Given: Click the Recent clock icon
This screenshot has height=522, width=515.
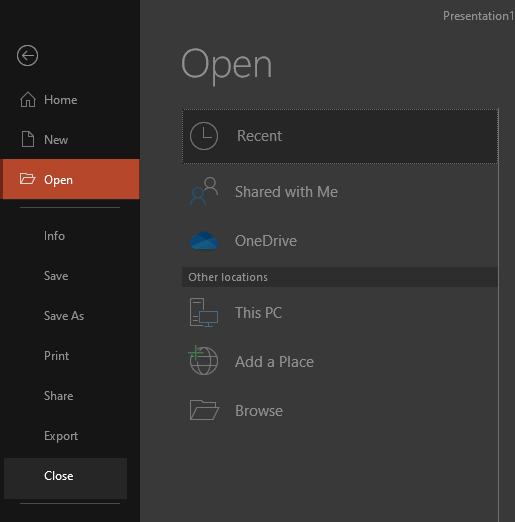Looking at the screenshot, I should pos(204,136).
